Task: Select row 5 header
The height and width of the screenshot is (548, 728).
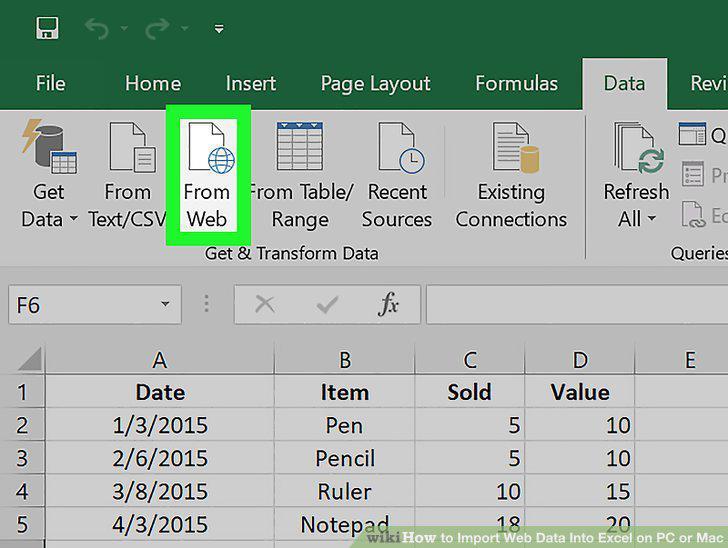Action: 22,524
